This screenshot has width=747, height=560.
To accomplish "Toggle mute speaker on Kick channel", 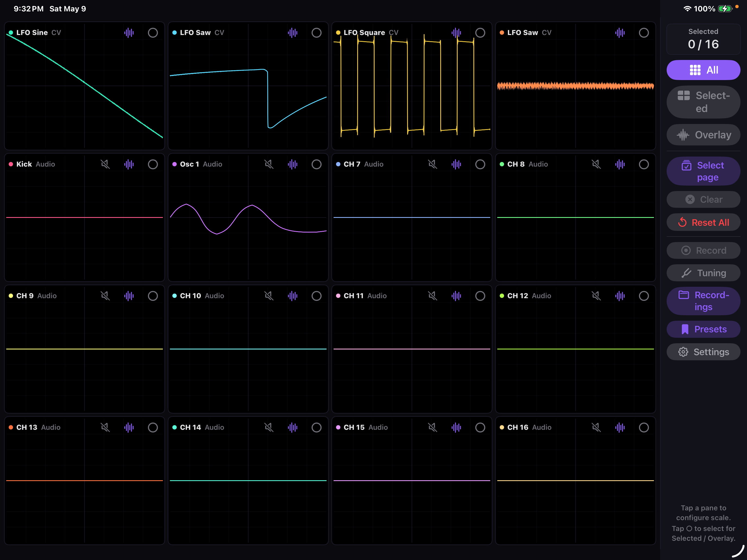I will click(x=105, y=164).
